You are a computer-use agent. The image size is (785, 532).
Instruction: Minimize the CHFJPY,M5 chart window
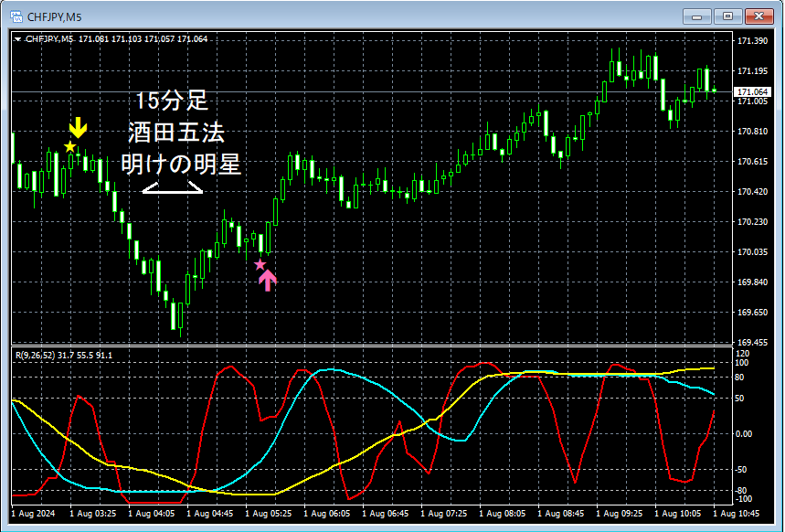696,16
